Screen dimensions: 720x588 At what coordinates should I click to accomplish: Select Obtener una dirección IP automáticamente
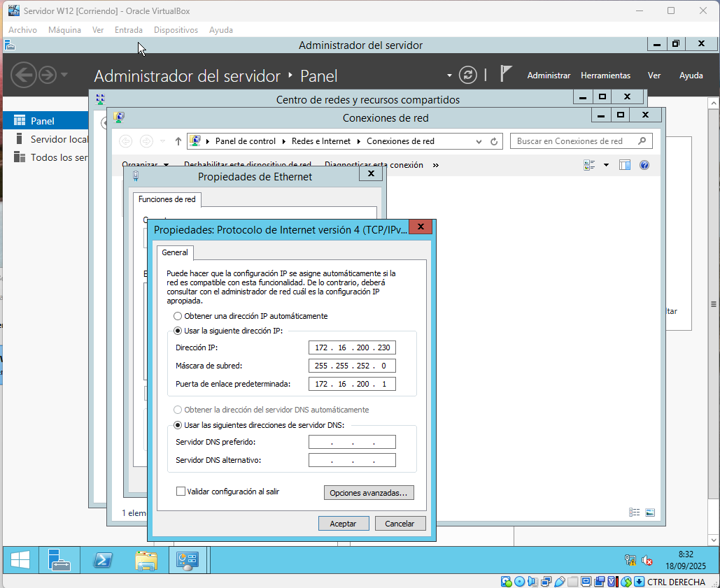(178, 316)
